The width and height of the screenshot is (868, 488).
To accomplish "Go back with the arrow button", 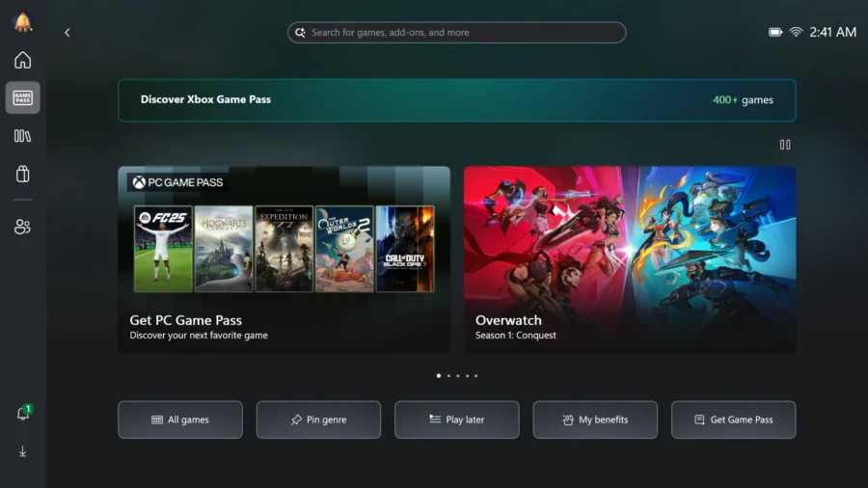I will pos(68,33).
